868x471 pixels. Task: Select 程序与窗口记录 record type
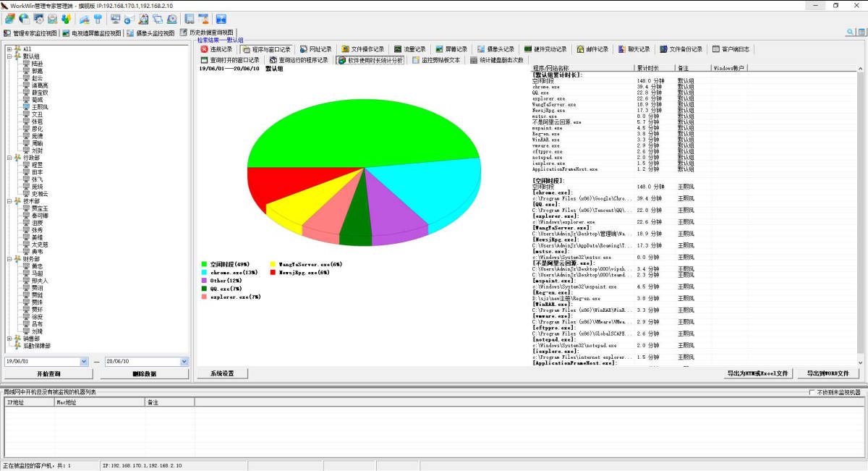pos(266,49)
